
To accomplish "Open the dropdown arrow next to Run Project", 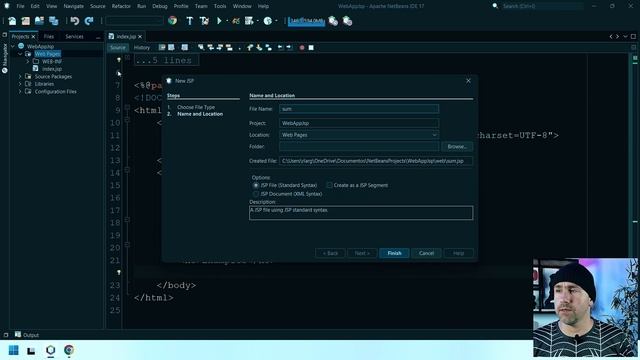I will pos(227,21).
